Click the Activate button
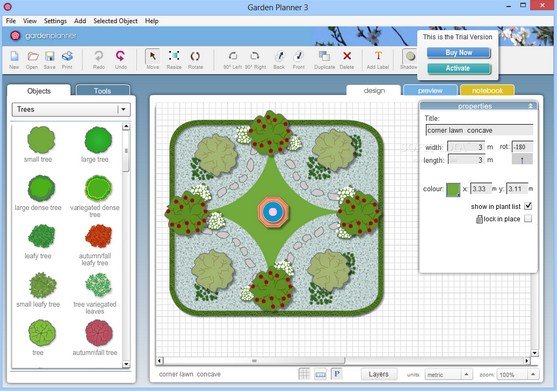This screenshot has width=557, height=391. coord(459,68)
